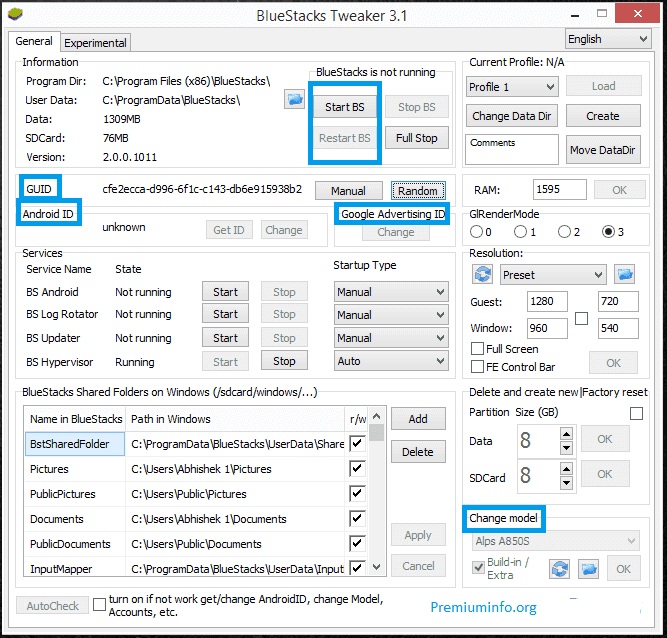Click the Start BS button
This screenshot has height=638, width=667.
click(345, 107)
